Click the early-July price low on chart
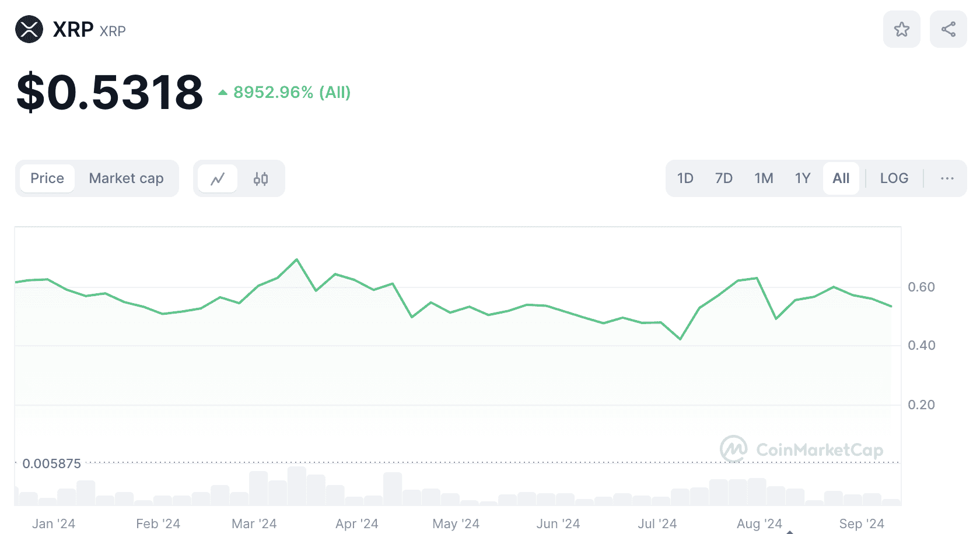Image resolution: width=980 pixels, height=534 pixels. (x=680, y=339)
